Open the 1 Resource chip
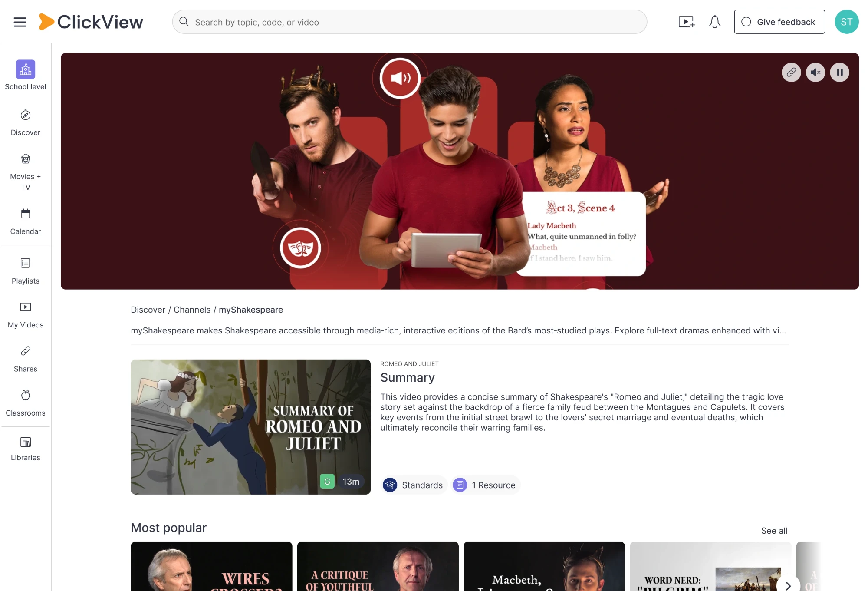The height and width of the screenshot is (591, 868). click(485, 485)
